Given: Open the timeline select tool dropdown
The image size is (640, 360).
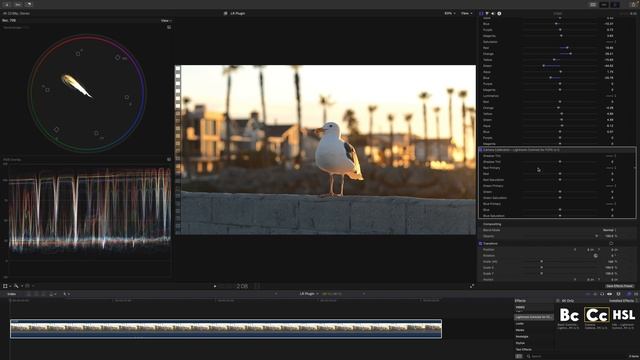Looking at the screenshot, I should 66,294.
